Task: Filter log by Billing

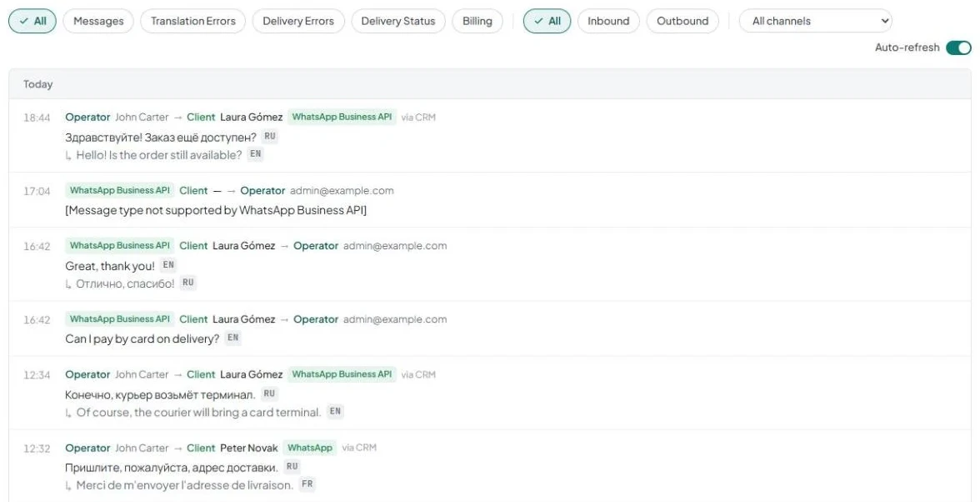Action: tap(477, 21)
